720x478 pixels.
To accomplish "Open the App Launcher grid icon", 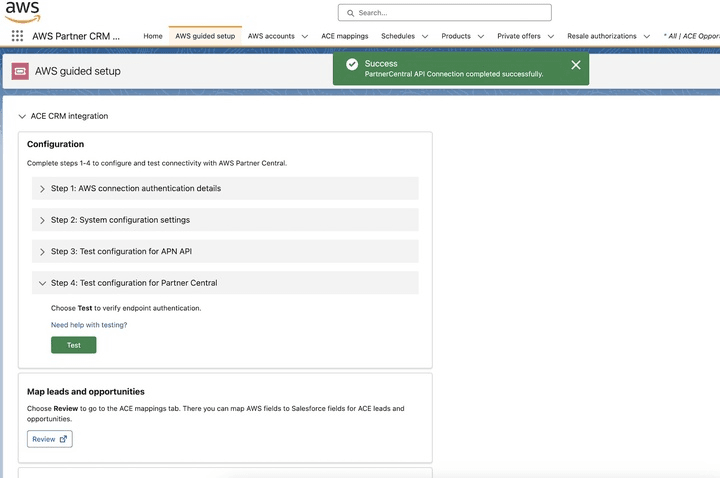I will click(17, 36).
